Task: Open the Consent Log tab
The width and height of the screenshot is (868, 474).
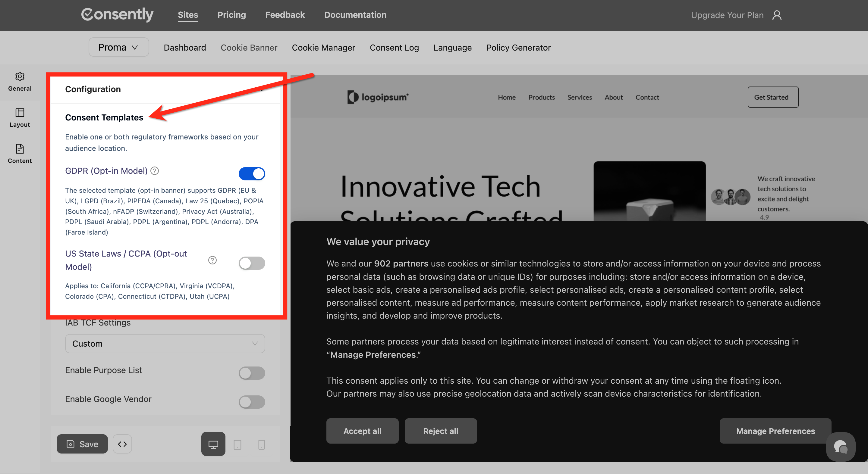Action: 394,48
